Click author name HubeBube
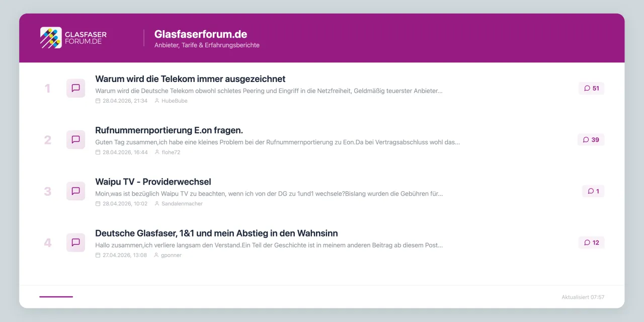 174,101
